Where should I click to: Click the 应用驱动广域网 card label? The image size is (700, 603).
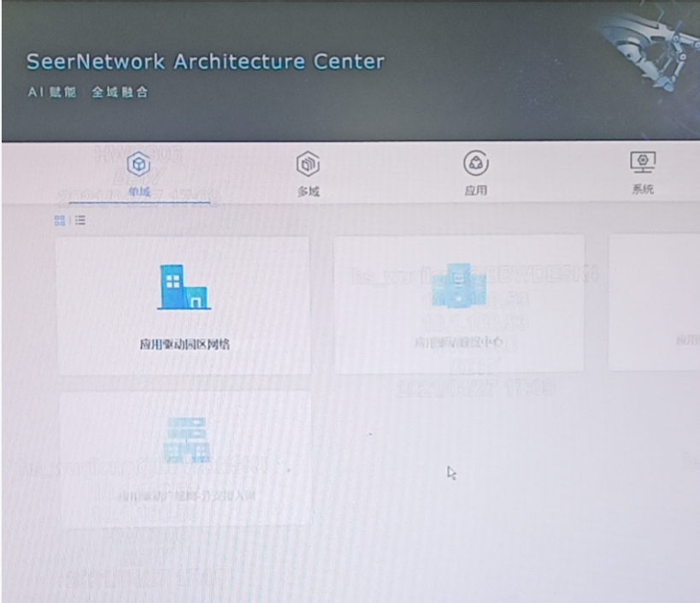click(x=187, y=495)
